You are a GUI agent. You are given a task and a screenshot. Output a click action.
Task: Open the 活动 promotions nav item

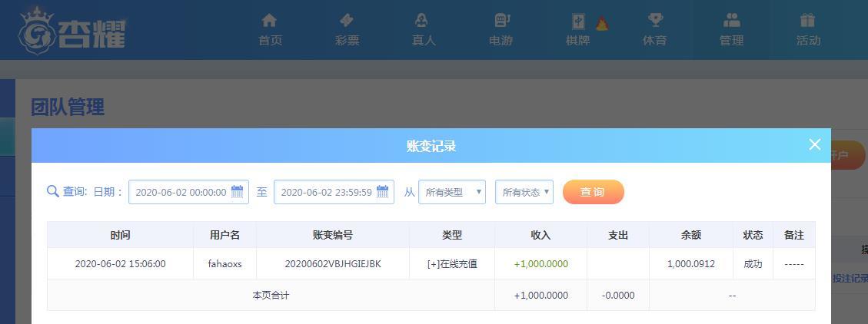coord(808,30)
